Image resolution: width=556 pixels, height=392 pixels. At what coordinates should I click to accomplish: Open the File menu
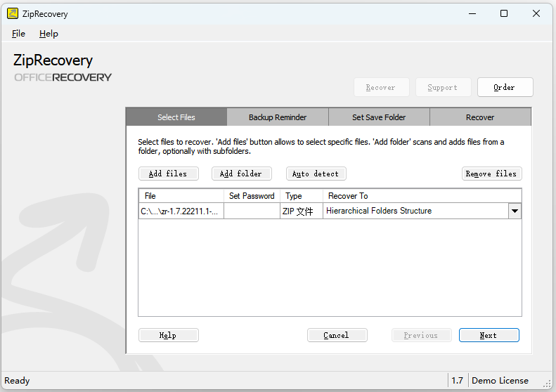click(x=18, y=34)
